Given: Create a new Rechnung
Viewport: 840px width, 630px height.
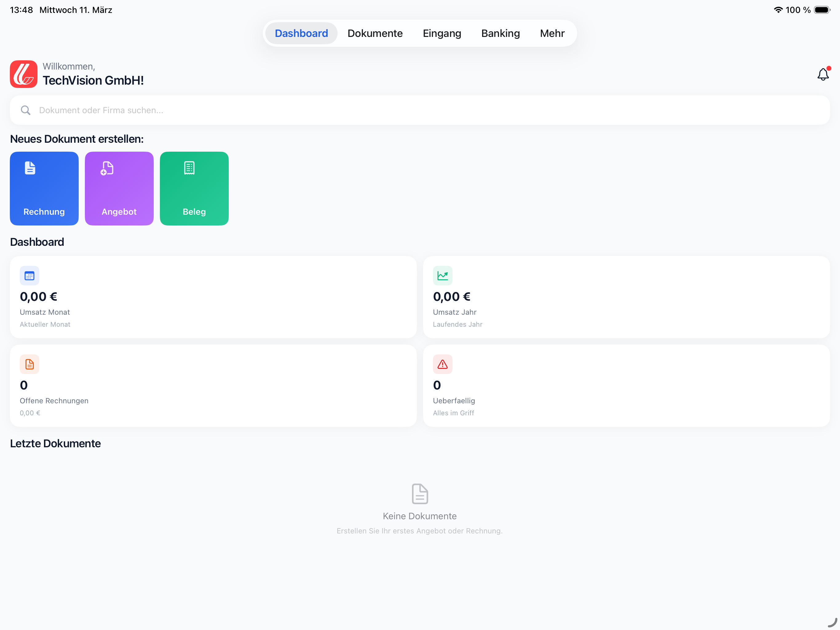Looking at the screenshot, I should pos(44,189).
